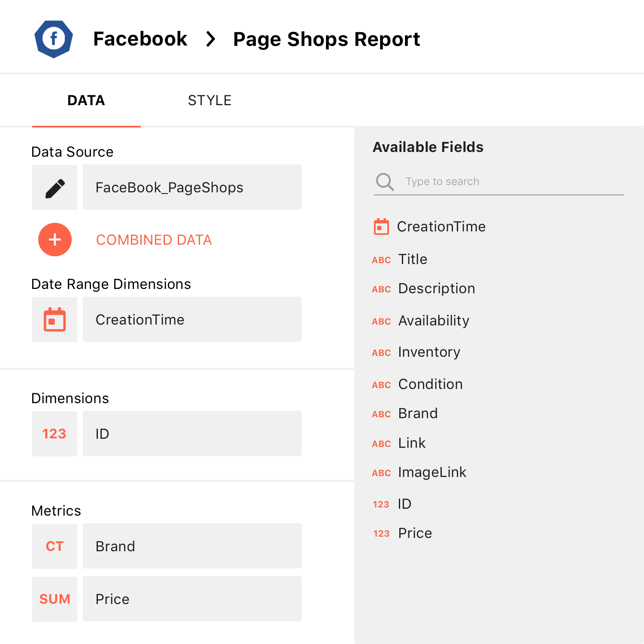Image resolution: width=644 pixels, height=644 pixels.
Task: Click the 123 icon beside ID available field
Action: pos(381,504)
